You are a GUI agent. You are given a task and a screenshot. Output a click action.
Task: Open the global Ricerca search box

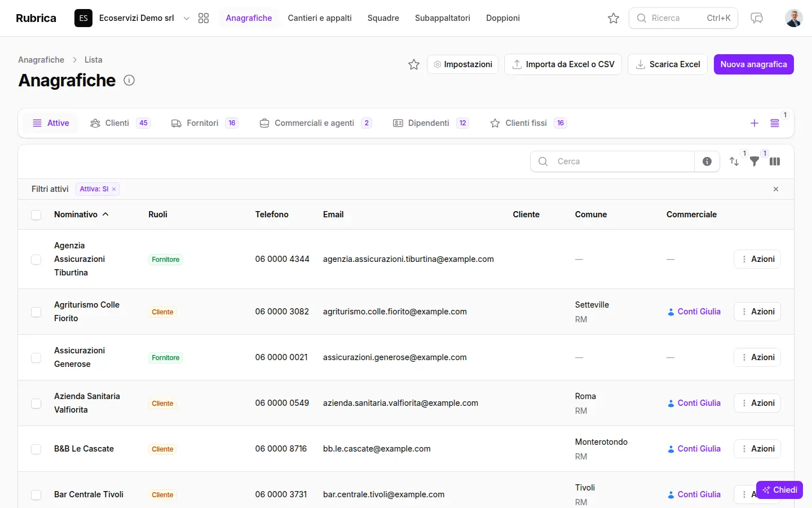683,18
